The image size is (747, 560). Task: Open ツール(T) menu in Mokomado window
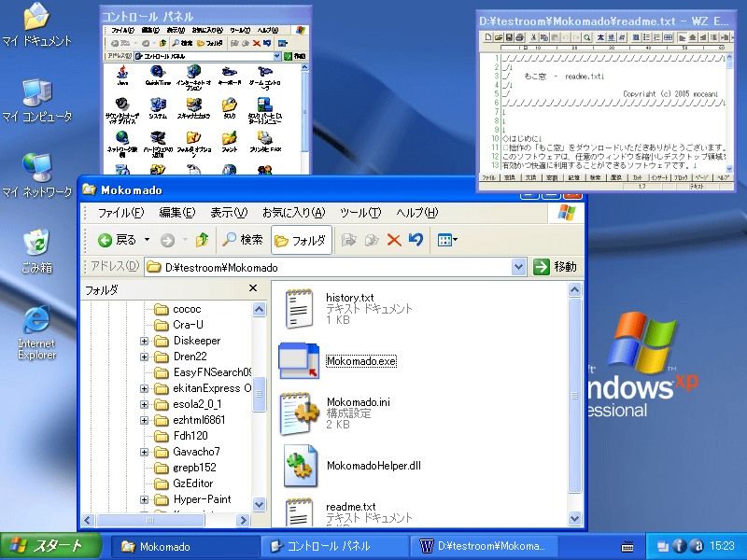360,213
